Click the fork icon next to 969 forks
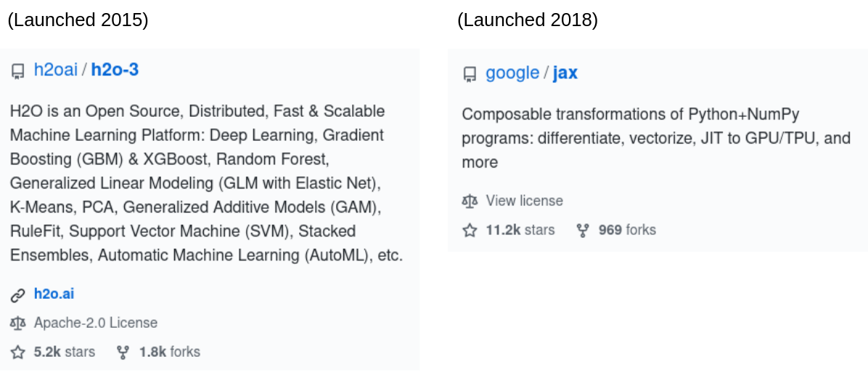 click(582, 230)
